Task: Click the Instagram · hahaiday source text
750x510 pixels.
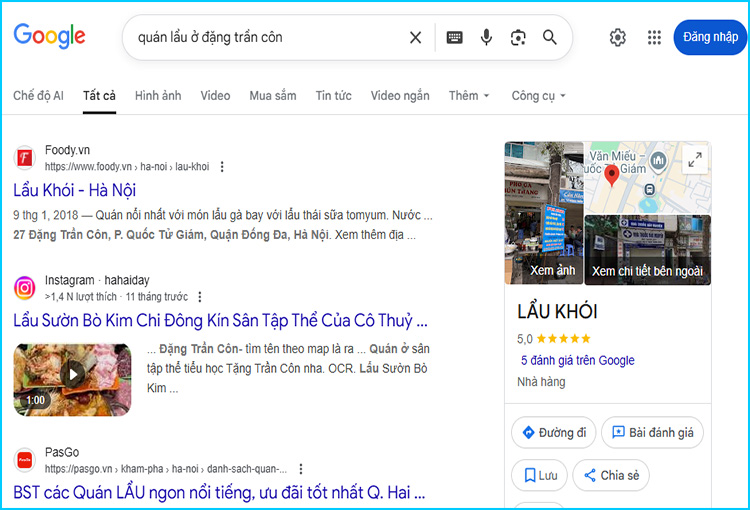Action: coord(97,280)
